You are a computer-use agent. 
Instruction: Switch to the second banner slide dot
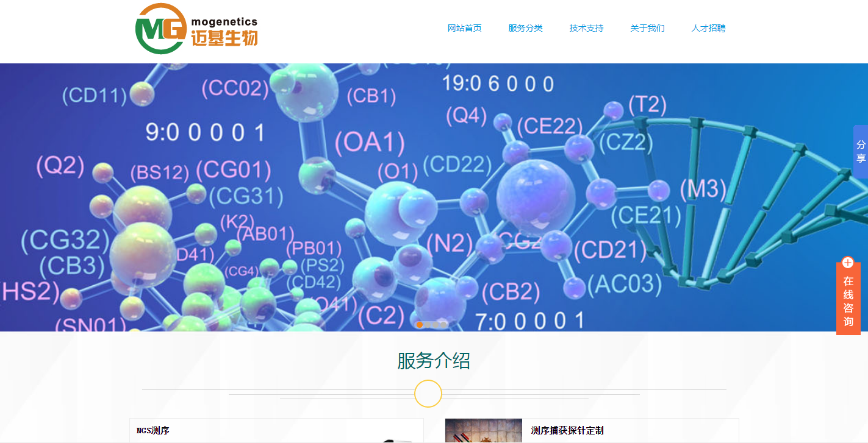point(428,325)
